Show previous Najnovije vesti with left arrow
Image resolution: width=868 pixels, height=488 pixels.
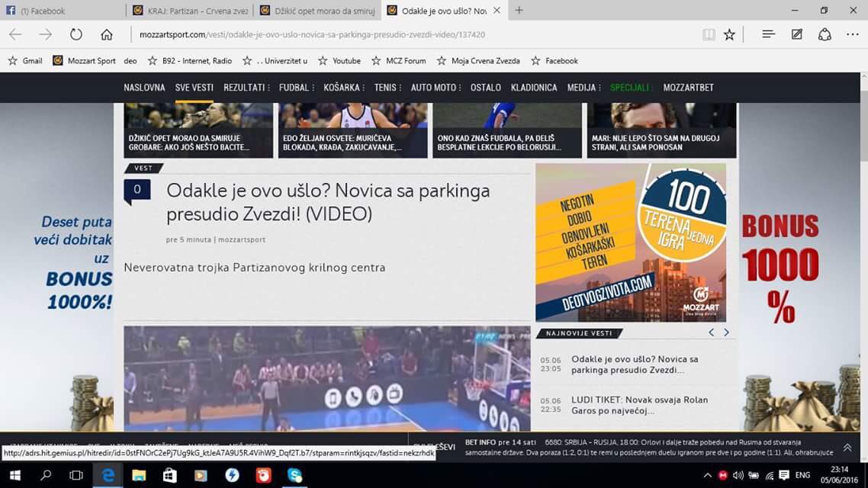pos(712,332)
